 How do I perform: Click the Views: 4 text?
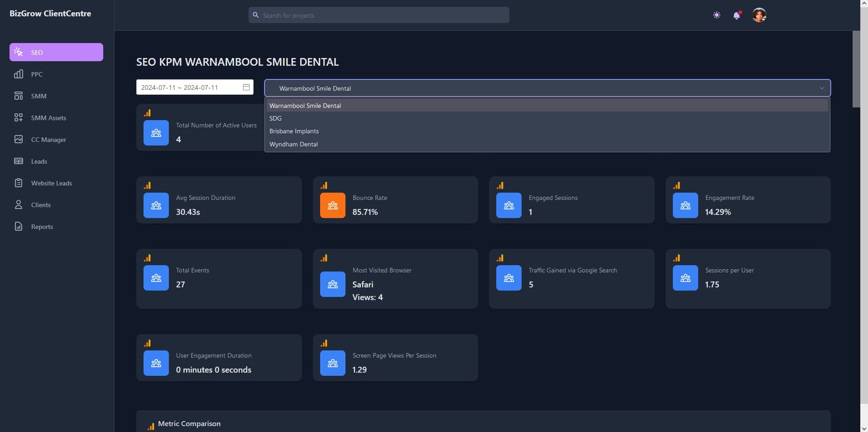(x=368, y=297)
